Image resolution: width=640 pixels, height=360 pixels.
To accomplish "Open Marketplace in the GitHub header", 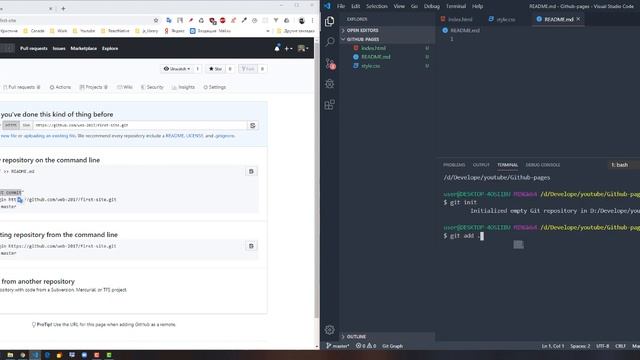I will click(x=84, y=48).
